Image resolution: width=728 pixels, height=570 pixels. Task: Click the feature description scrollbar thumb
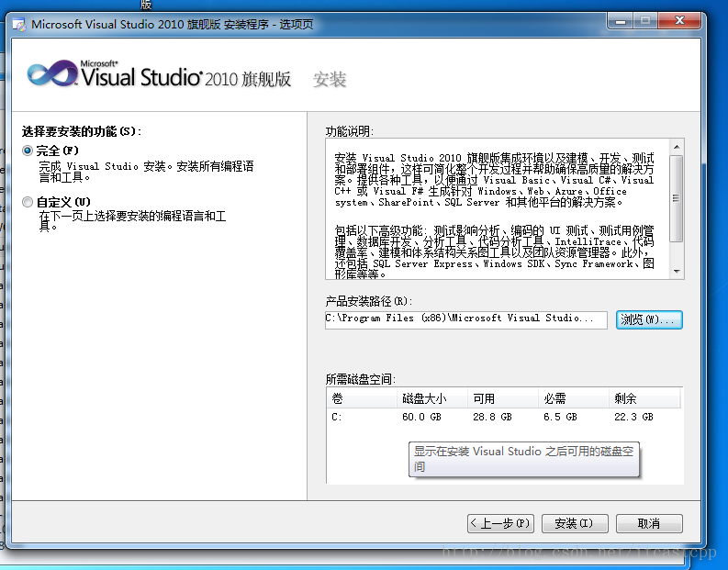click(677, 198)
